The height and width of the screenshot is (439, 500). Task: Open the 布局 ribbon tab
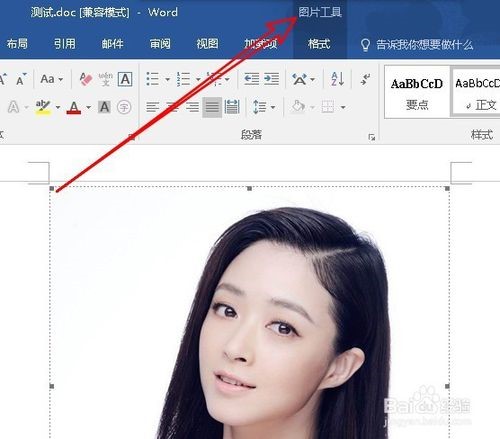(17, 44)
